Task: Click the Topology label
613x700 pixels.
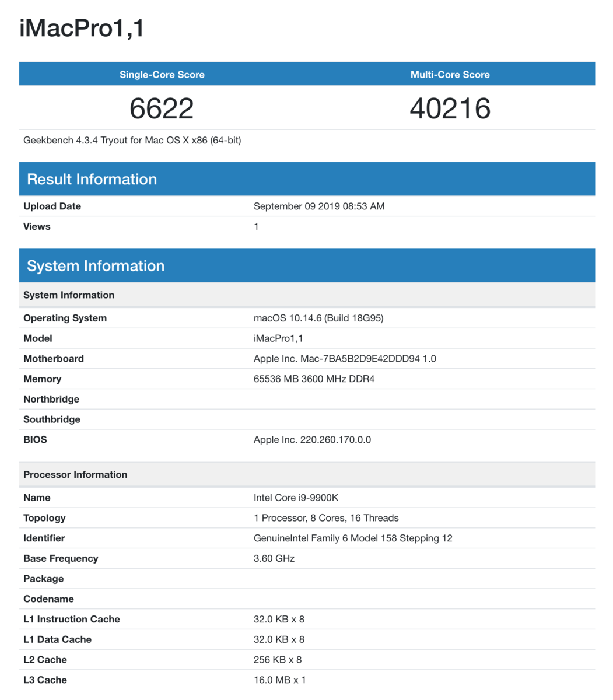Action: click(44, 518)
